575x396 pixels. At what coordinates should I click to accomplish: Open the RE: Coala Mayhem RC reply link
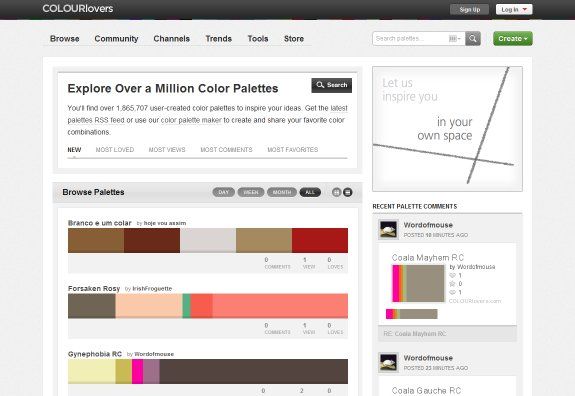(x=415, y=334)
